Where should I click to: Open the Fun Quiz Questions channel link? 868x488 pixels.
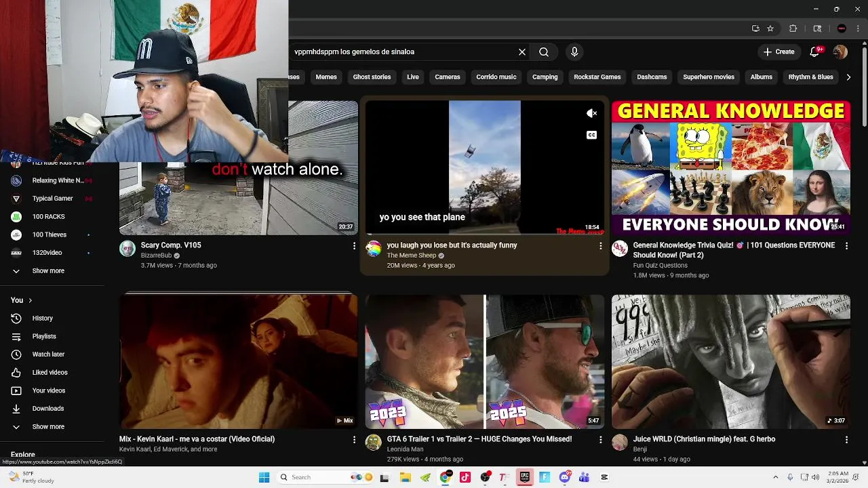tap(660, 266)
